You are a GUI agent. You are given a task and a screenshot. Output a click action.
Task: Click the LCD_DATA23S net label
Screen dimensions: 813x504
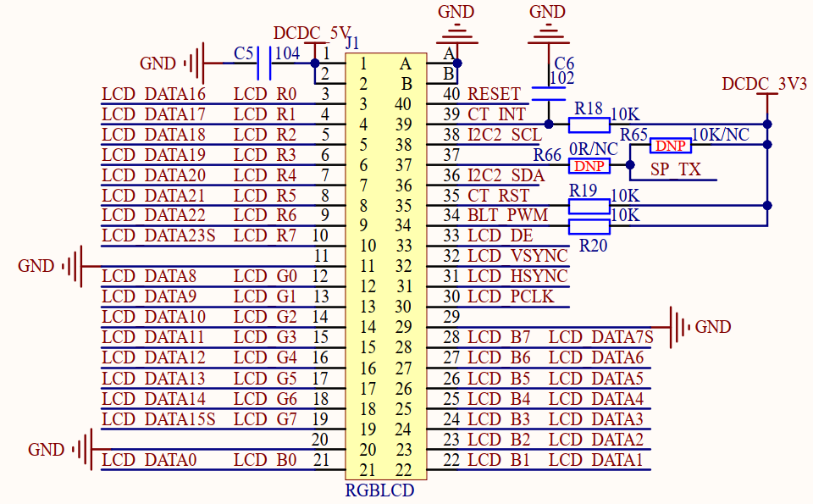tap(158, 235)
